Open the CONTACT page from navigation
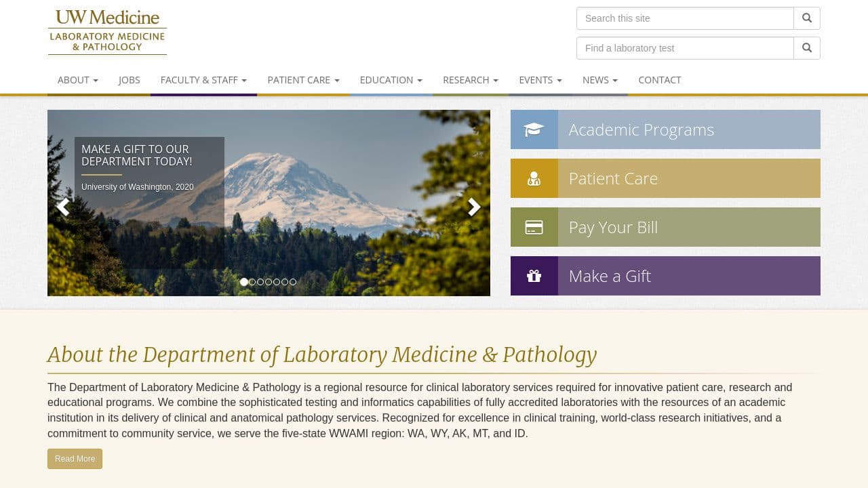This screenshot has height=488, width=868. 660,80
